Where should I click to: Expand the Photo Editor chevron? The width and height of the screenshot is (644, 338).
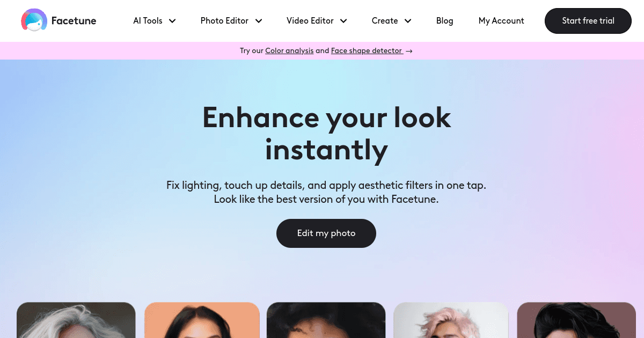tap(259, 21)
